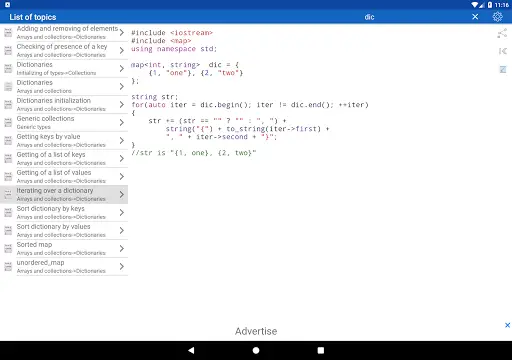Screen dimensions: 512x360
Task: Tap the Android Back navigation button
Action: point(191,350)
